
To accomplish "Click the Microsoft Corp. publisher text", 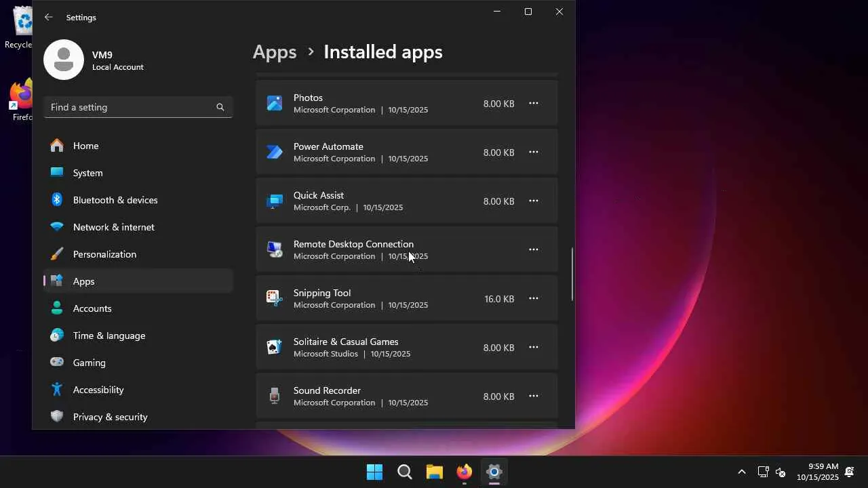I will [x=322, y=207].
